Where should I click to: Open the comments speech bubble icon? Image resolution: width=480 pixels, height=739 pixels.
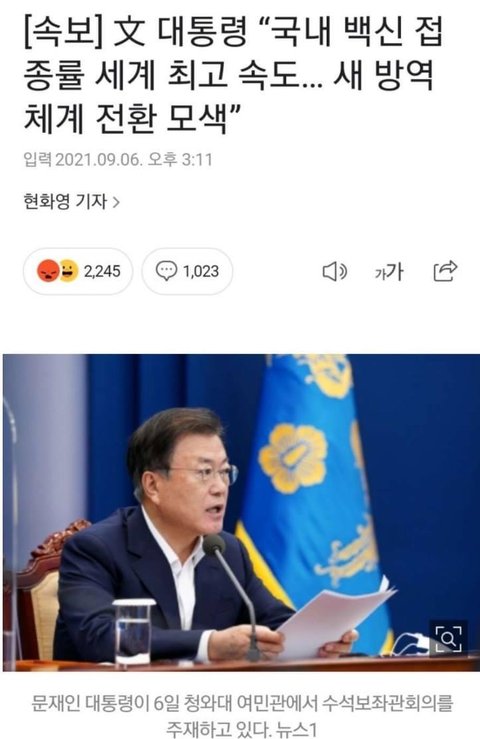166,271
